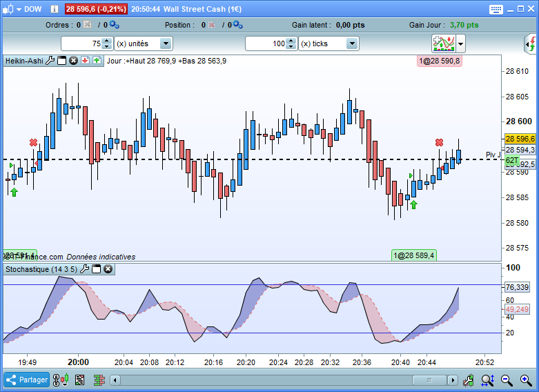Select the Heikin-Ashi label
This screenshot has width=539, height=392.
click(x=24, y=61)
